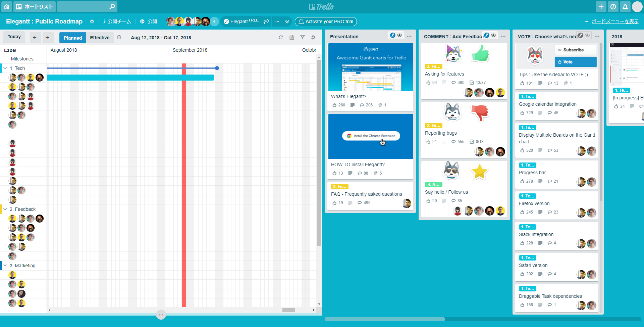Show the board menu link

pyautogui.click(x=615, y=21)
